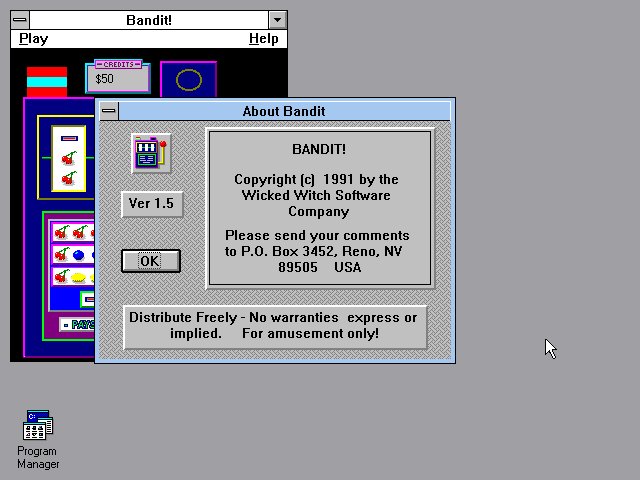The height and width of the screenshot is (480, 640).
Task: Click the yellow coin circle slot
Action: (x=189, y=80)
